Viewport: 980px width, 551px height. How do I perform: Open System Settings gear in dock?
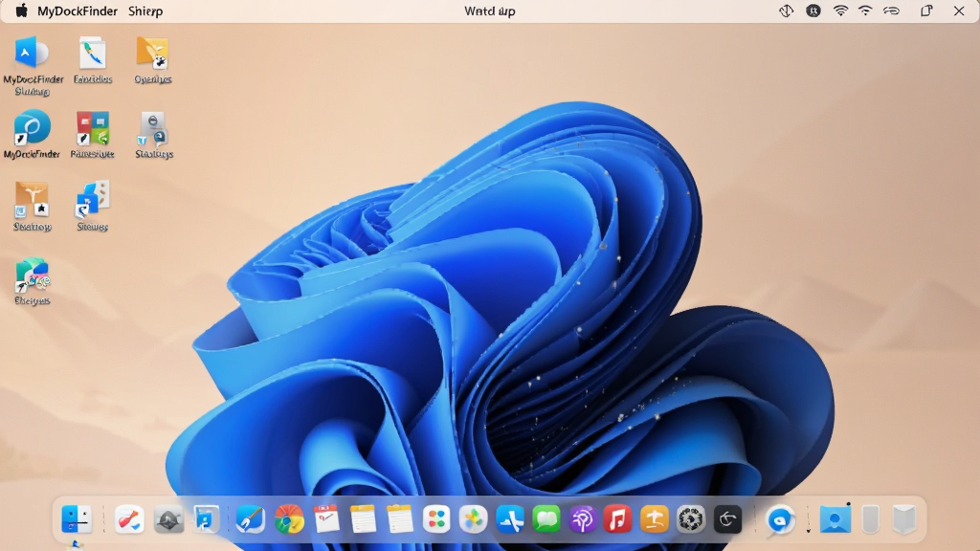(691, 519)
